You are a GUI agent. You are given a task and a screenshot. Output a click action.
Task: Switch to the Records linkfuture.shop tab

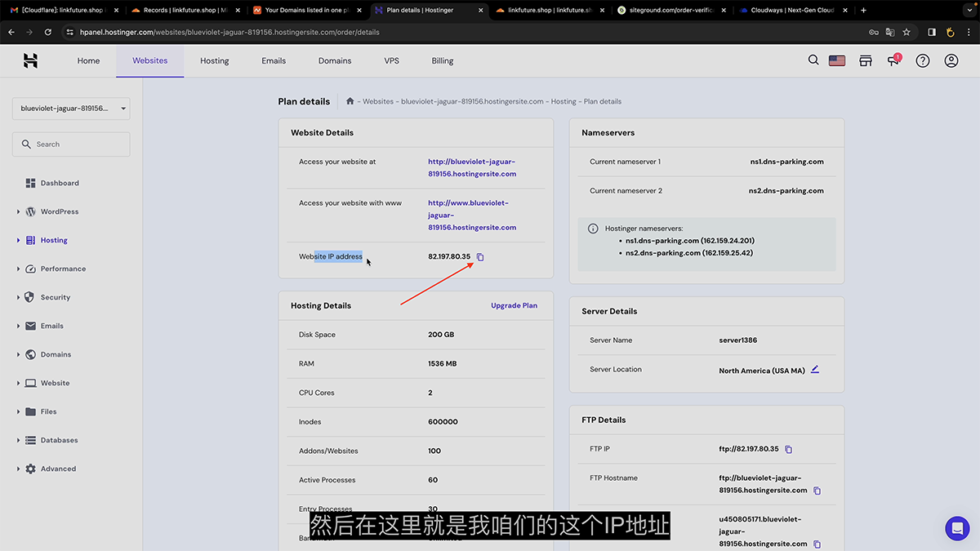(185, 11)
